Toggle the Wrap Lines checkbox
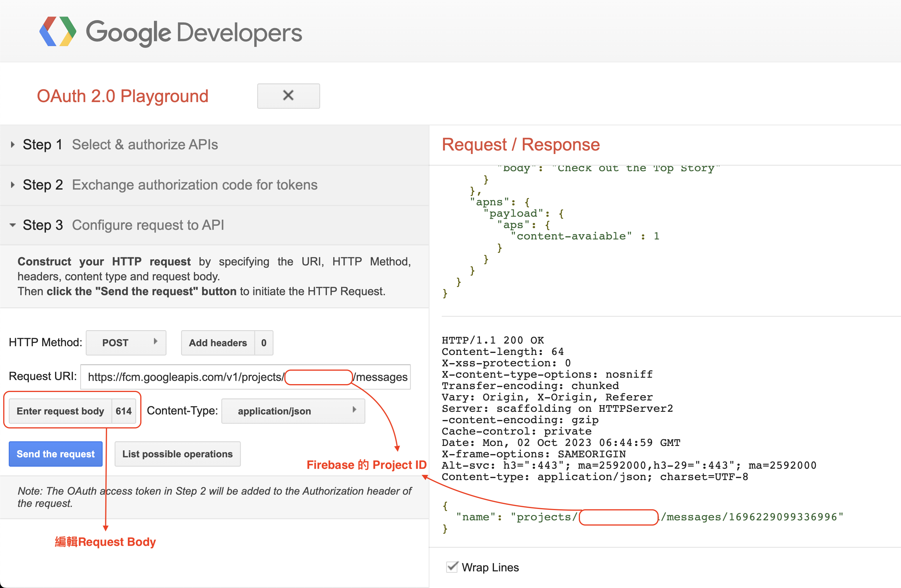The width and height of the screenshot is (901, 588). point(452,567)
